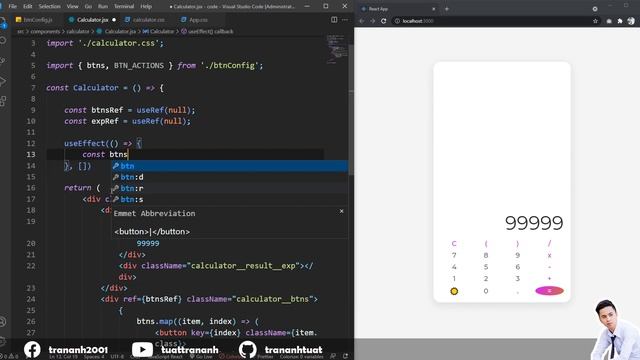Click the Split Editor icon
640x360 pixels.
coord(334,20)
